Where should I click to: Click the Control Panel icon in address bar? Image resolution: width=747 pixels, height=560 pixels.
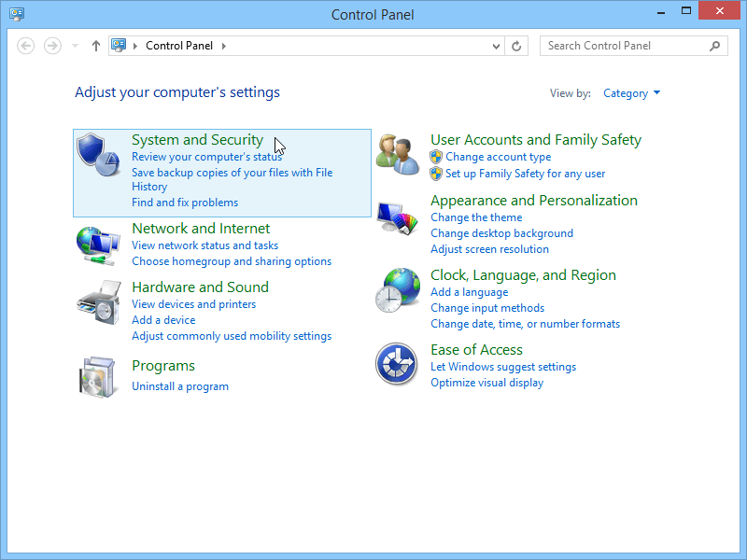pos(119,46)
